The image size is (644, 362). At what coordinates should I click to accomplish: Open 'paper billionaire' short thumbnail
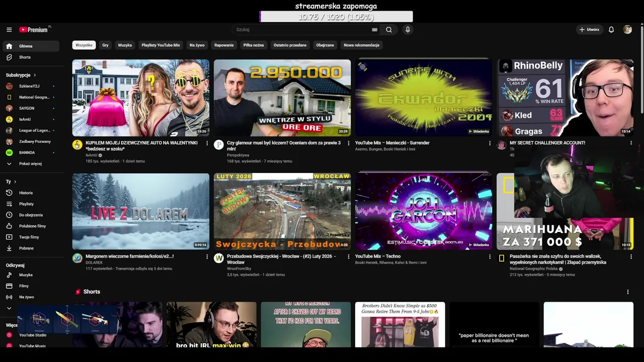pyautogui.click(x=494, y=325)
